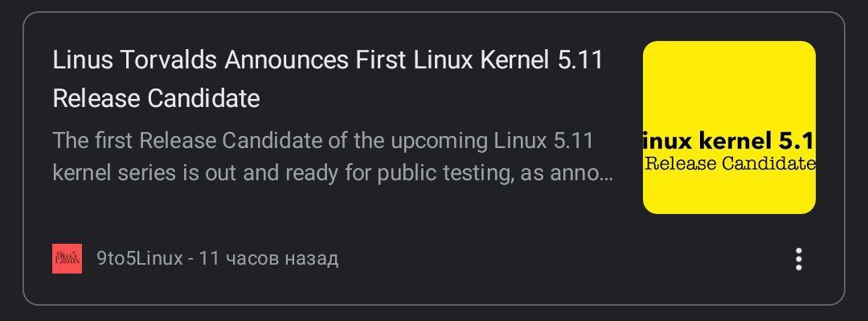This screenshot has width=868, height=321.
Task: Open the yellow Linux kernel thumbnail
Action: 729,127
